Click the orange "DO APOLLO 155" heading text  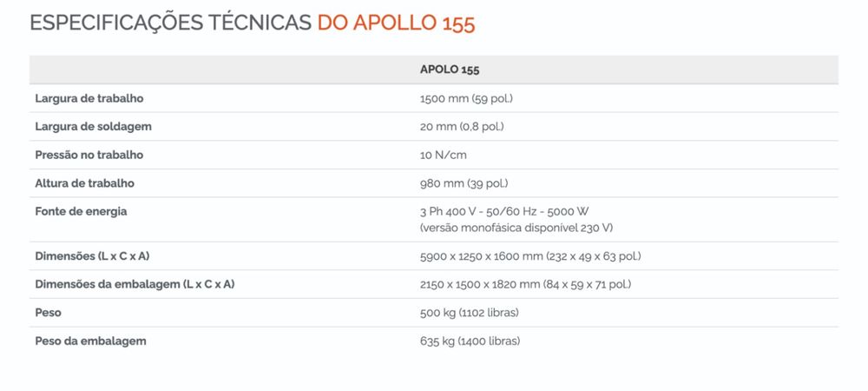coord(396,23)
